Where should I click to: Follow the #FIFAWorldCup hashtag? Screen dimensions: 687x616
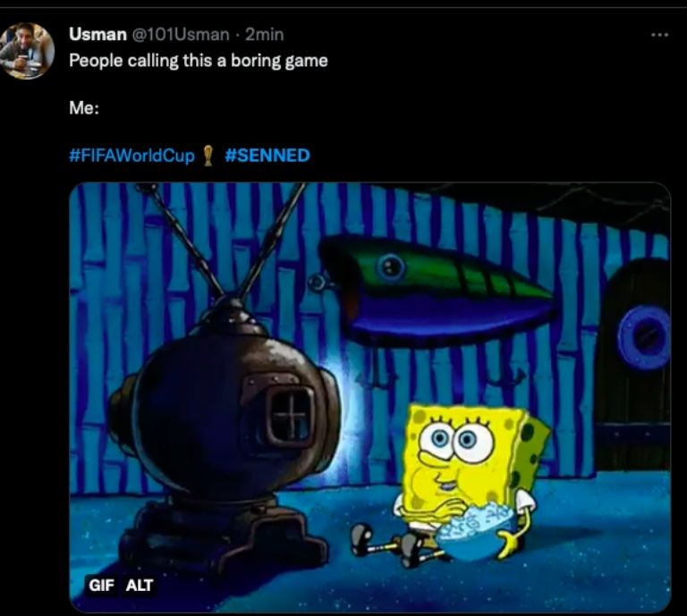tap(131, 156)
